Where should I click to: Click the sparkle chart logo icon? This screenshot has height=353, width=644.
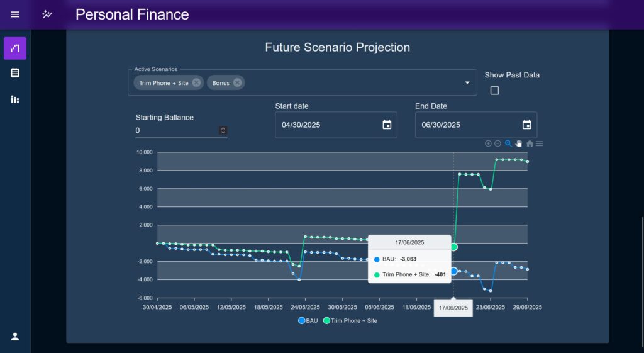click(47, 14)
